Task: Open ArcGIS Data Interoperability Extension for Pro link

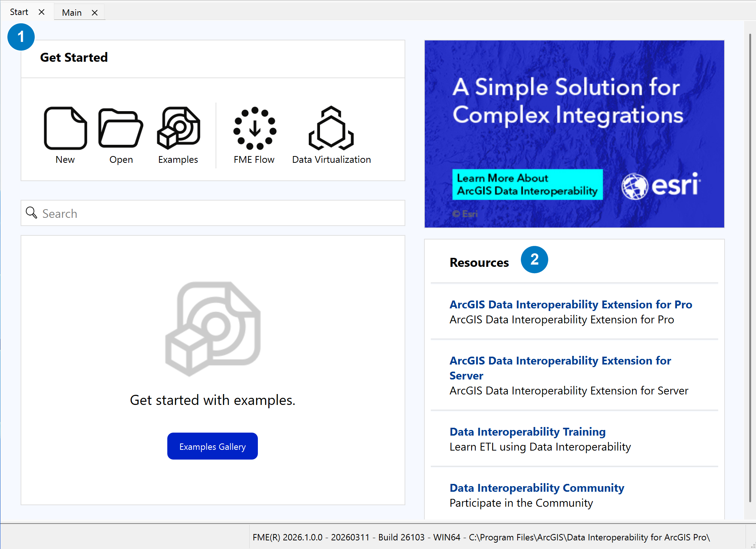Action: [571, 305]
